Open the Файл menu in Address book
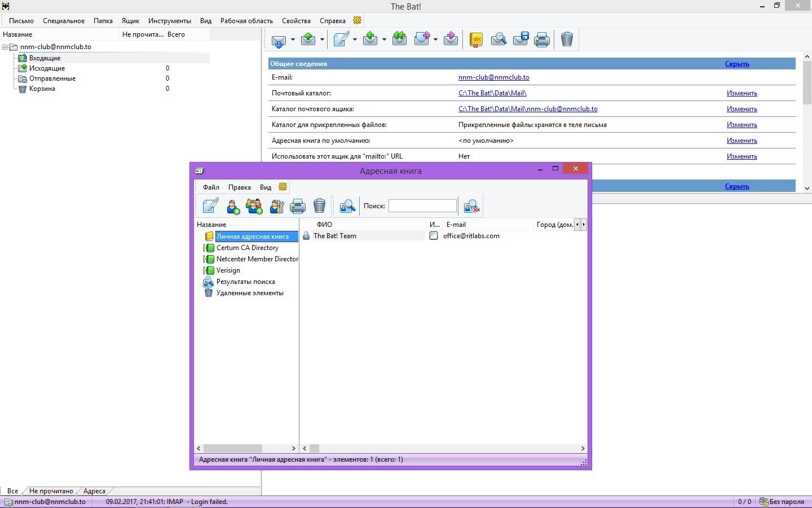 211,187
